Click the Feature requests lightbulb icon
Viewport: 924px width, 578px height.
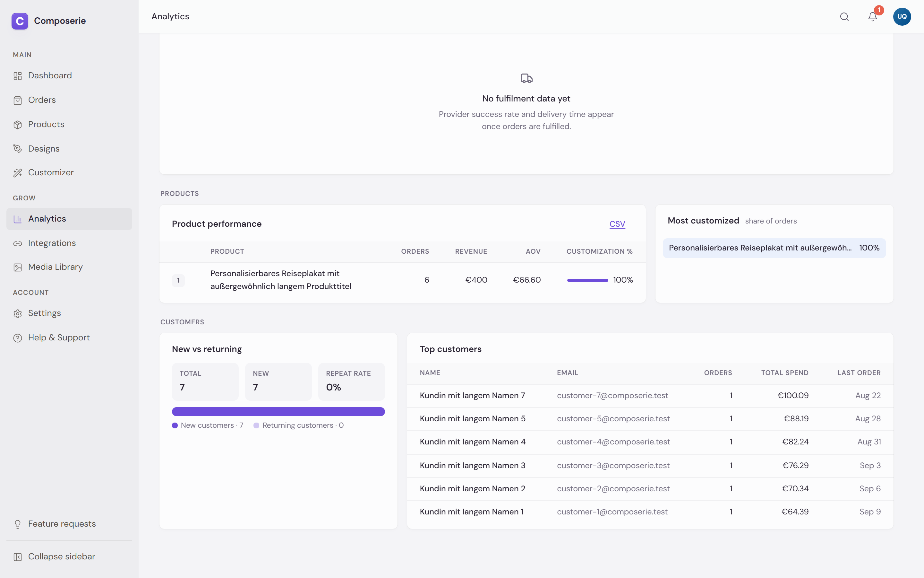(18, 524)
